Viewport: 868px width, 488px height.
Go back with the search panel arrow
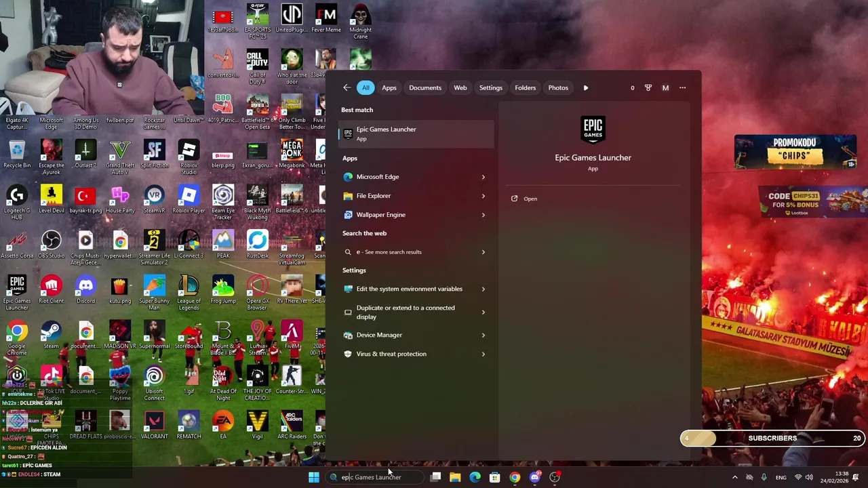347,87
